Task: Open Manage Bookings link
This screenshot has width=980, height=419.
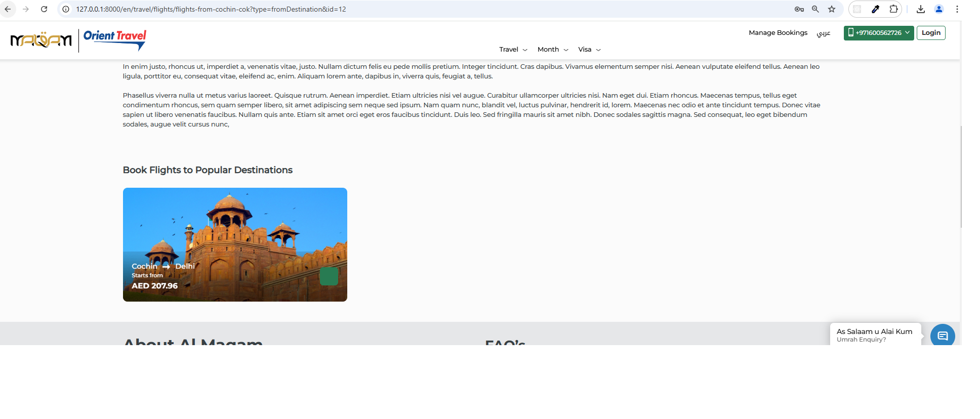Action: pyautogui.click(x=778, y=33)
